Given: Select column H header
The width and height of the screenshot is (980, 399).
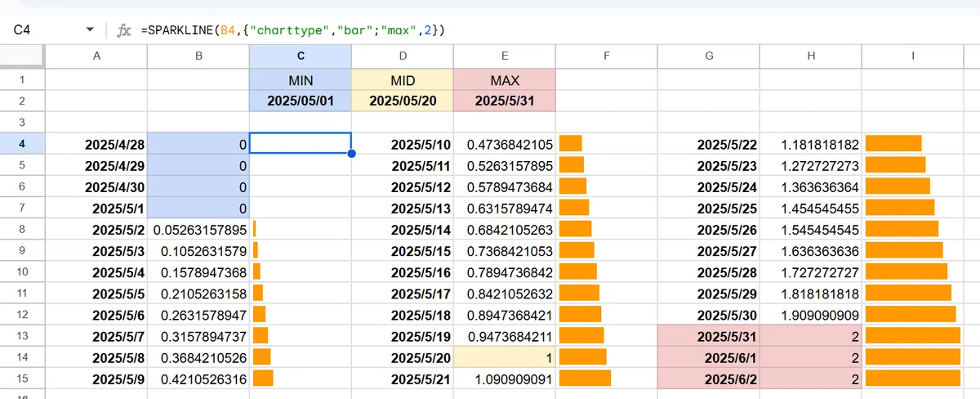Looking at the screenshot, I should coord(811,56).
